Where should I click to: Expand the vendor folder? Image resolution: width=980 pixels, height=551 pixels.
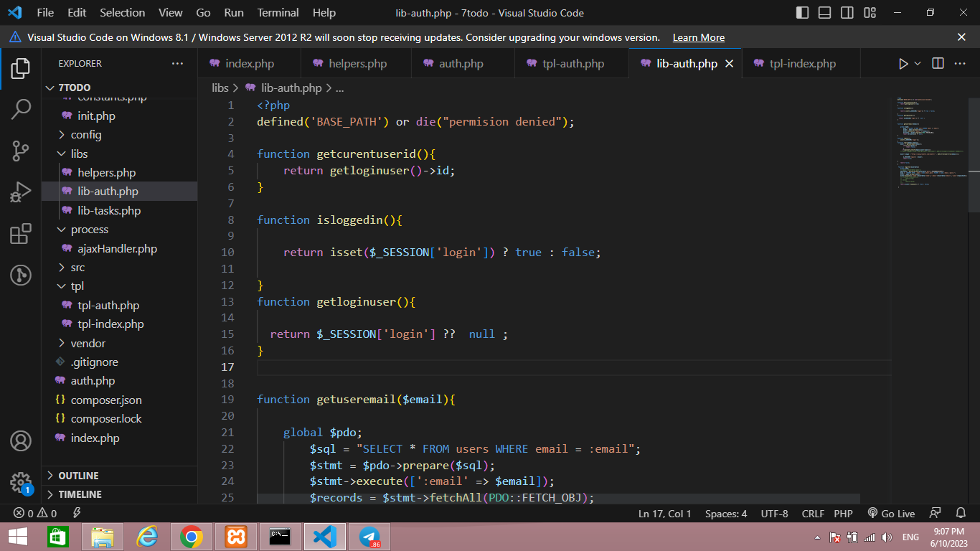click(x=119, y=344)
